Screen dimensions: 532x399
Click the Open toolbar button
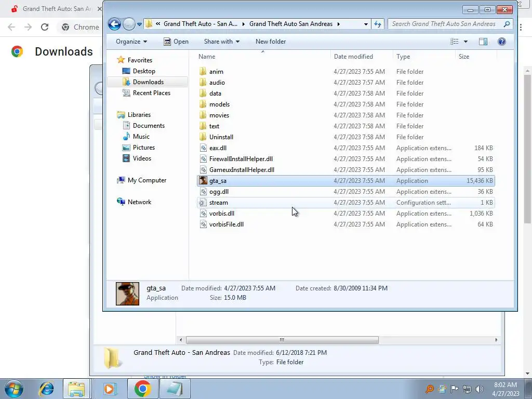pyautogui.click(x=176, y=42)
